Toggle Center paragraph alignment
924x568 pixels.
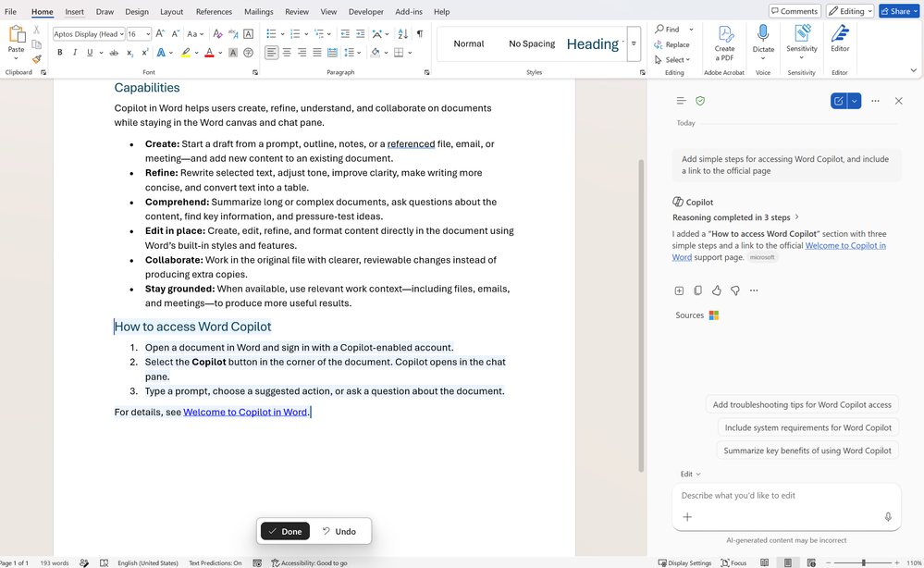tap(287, 53)
